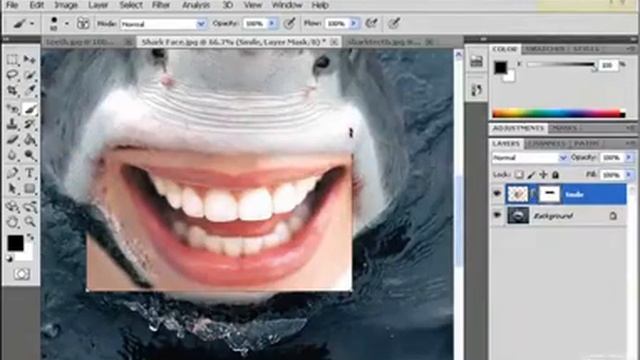Enable airbrush mode in the options bar

point(371,23)
